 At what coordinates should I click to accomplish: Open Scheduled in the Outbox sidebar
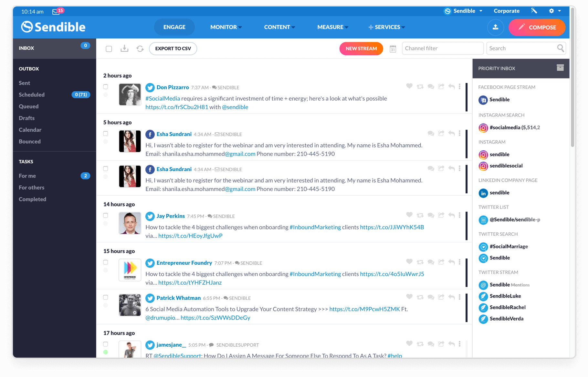pos(31,95)
